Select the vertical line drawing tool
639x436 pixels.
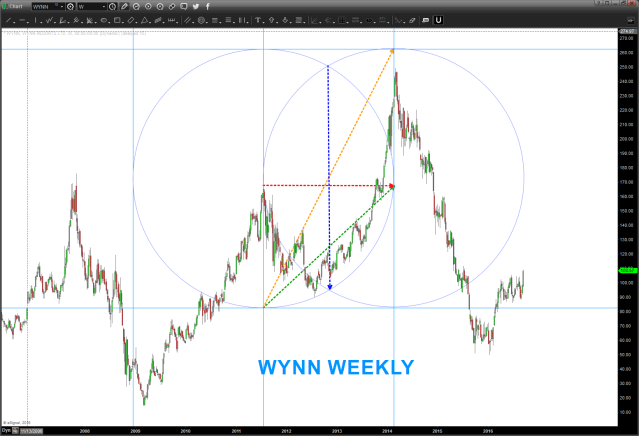(37, 20)
